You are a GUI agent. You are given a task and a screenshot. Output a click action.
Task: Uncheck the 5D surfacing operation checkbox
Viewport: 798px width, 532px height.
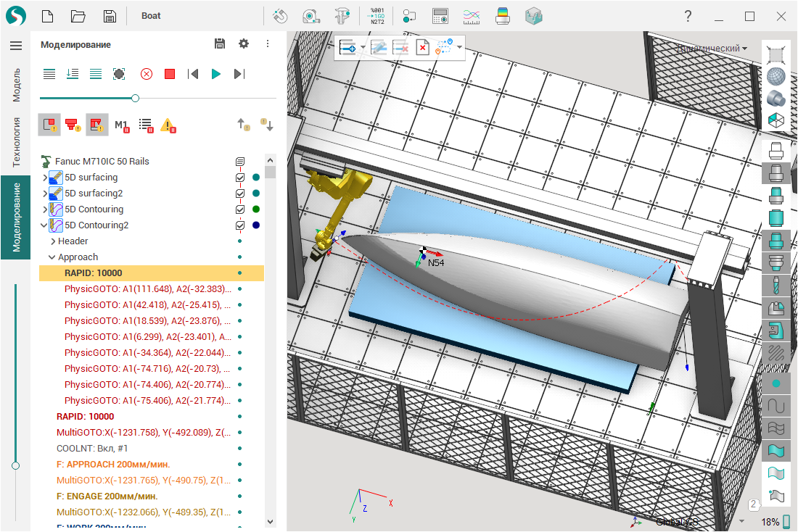tap(240, 178)
